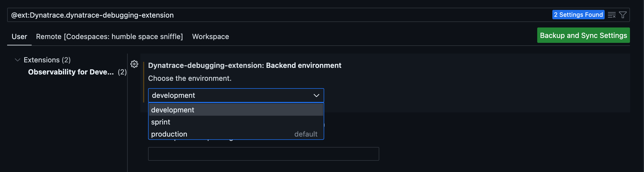The height and width of the screenshot is (172, 644).
Task: Collapse the Extensions tree chevron
Action: (x=18, y=60)
